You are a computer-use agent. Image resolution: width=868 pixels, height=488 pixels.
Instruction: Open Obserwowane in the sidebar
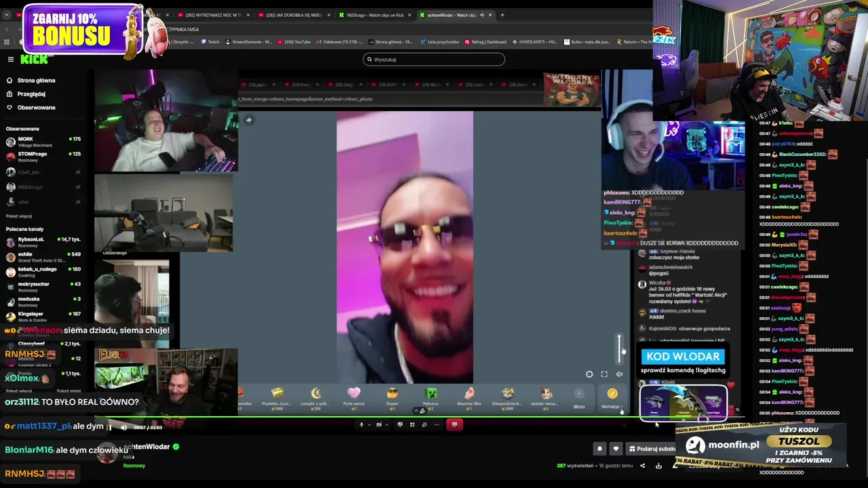tap(31, 108)
